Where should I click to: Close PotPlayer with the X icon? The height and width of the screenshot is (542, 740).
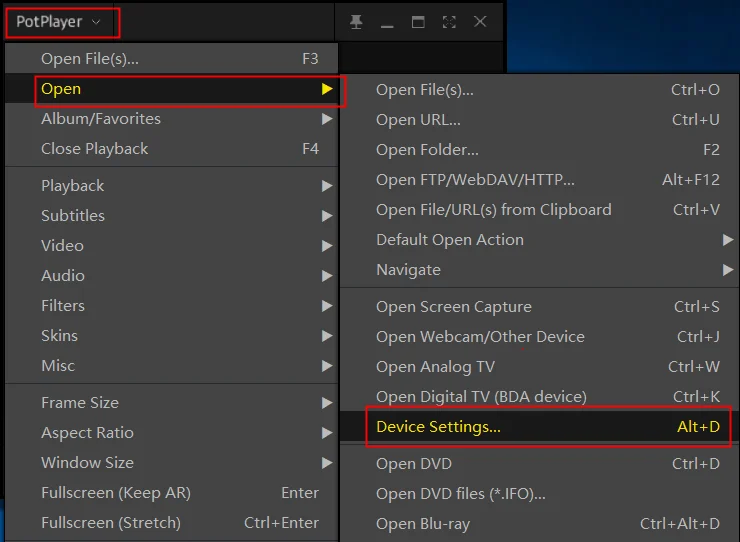pyautogui.click(x=480, y=22)
